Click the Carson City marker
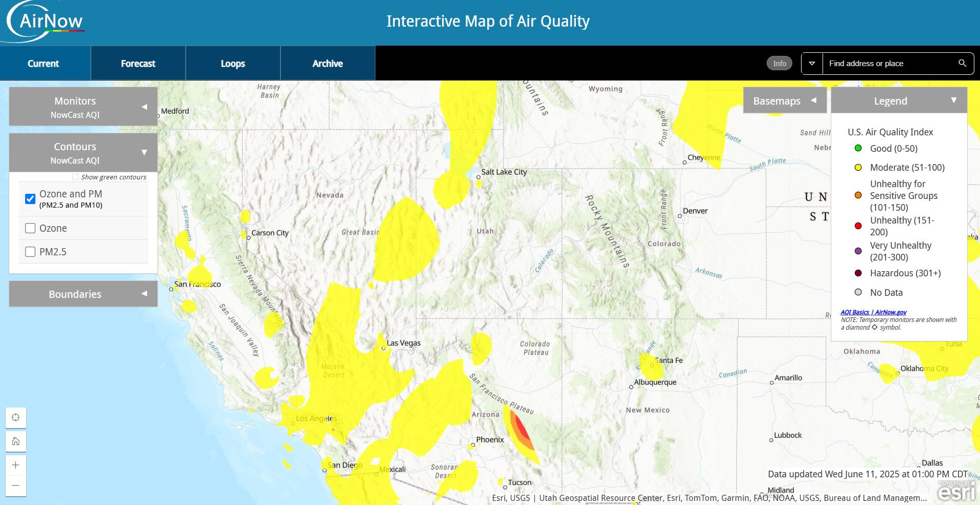Screen dimensions: 980x505 249,238
